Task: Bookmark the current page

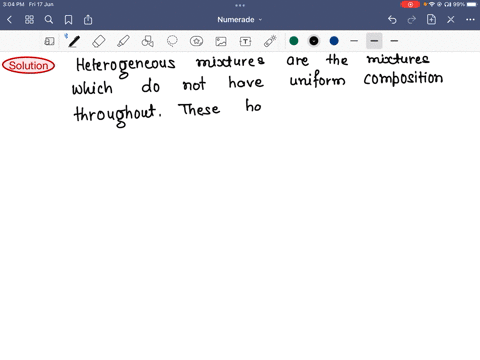Action: 68,20
